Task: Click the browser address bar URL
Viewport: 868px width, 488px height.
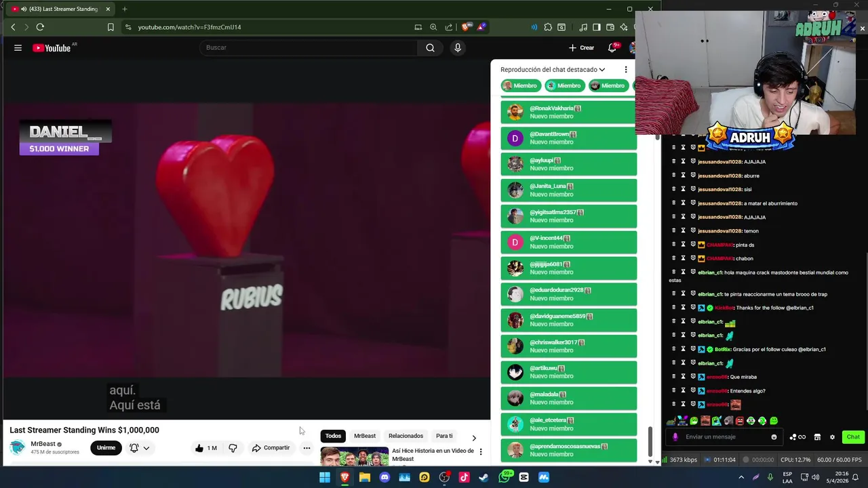Action: point(189,27)
